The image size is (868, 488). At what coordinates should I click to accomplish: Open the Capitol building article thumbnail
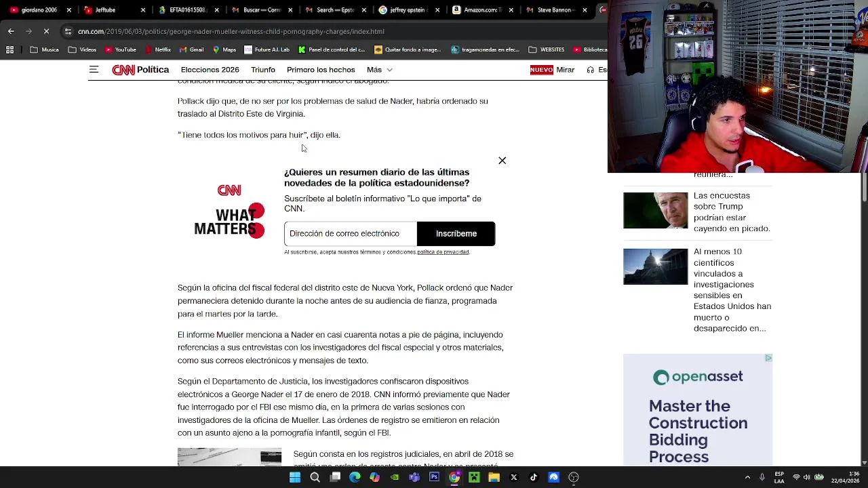(x=655, y=266)
